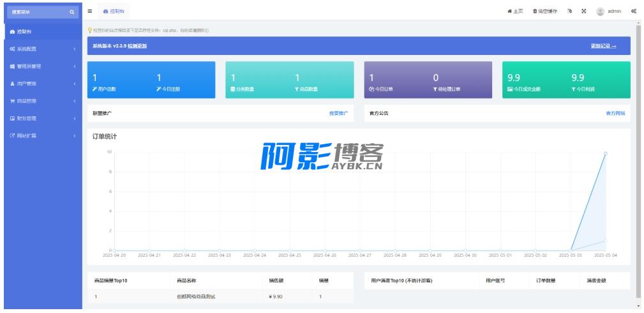This screenshot has width=644, height=313.
Task: Click the 检测更新 check update link
Action: [x=137, y=46]
